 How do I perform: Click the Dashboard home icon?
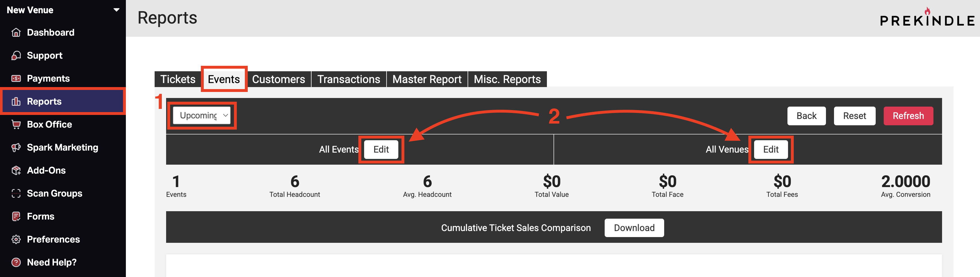click(x=16, y=32)
